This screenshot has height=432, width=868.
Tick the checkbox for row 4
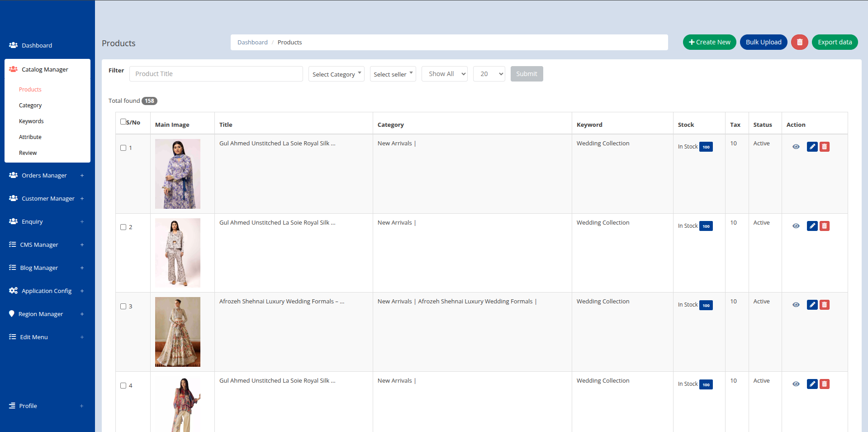123,386
